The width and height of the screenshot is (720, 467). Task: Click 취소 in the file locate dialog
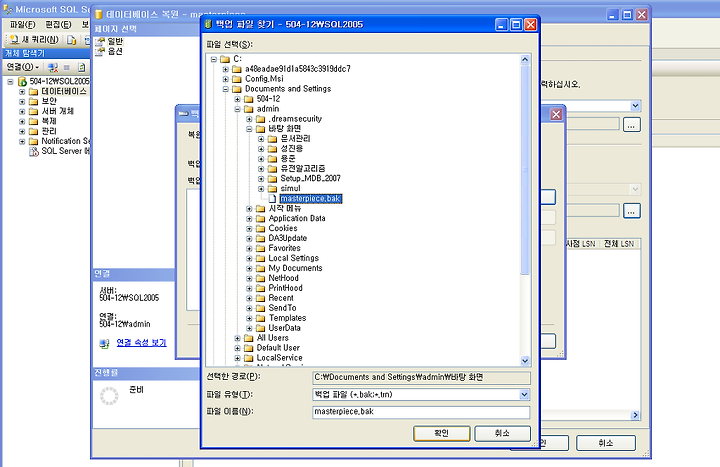point(502,433)
